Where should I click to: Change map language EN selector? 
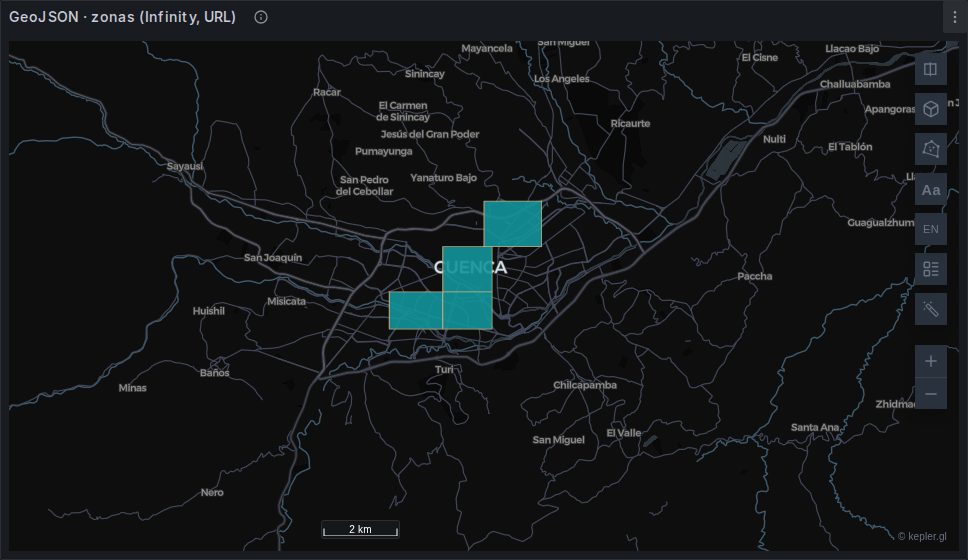[930, 229]
